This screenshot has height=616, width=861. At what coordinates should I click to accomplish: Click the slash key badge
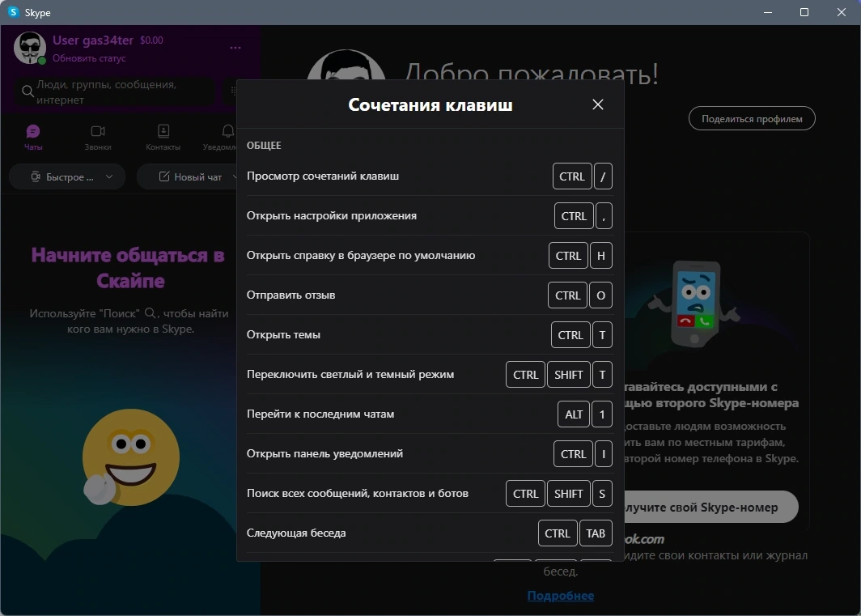click(603, 176)
